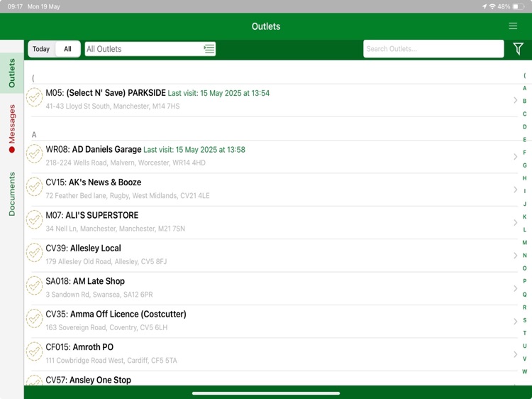Click address 72 Feather Bed lane, Rugby
Viewport: 532px width, 399px height.
click(128, 196)
